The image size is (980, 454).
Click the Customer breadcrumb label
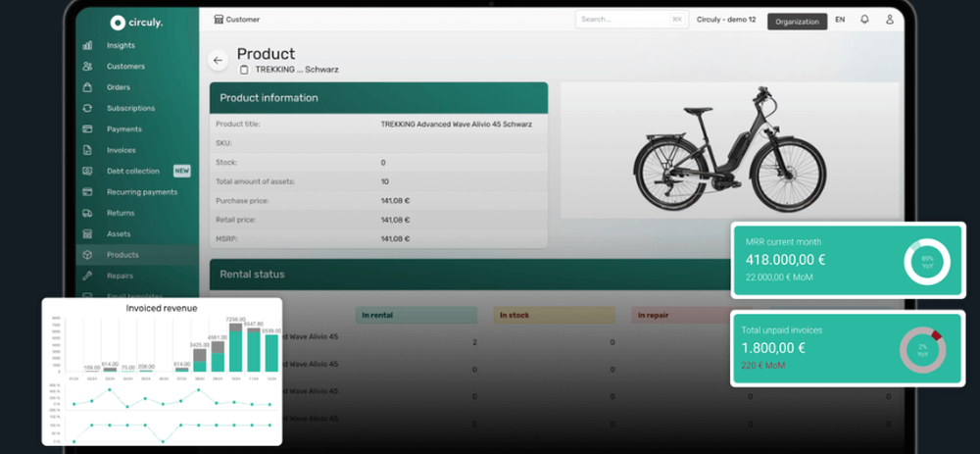click(242, 20)
